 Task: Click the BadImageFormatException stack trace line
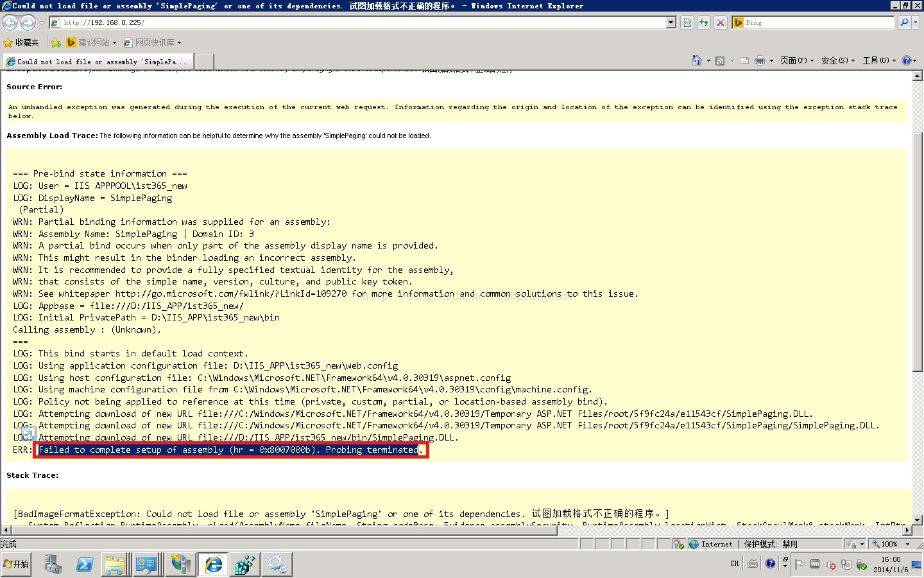tap(341, 514)
